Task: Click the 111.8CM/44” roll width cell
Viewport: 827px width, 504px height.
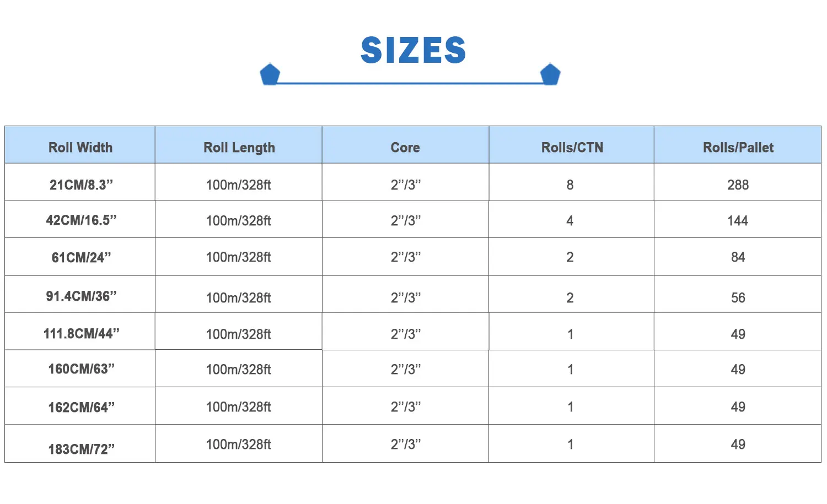Action: (81, 334)
